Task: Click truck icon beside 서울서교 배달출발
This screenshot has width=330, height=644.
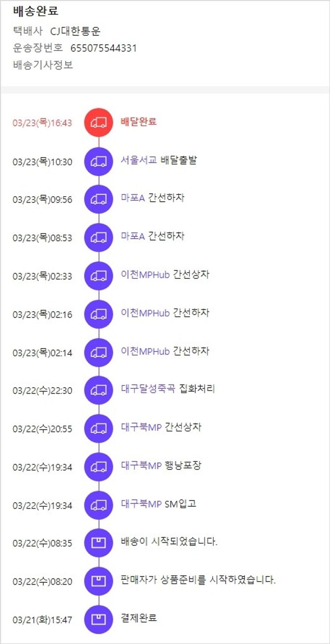Action: click(x=99, y=161)
